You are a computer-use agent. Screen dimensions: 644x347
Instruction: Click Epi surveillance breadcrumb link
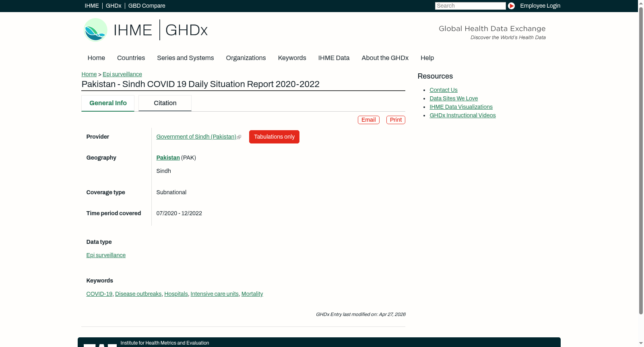122,74
